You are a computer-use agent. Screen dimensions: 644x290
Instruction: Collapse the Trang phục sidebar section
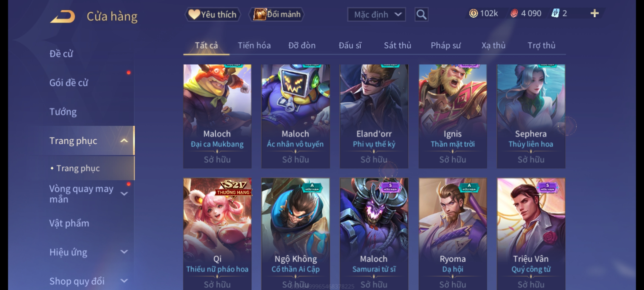(124, 141)
